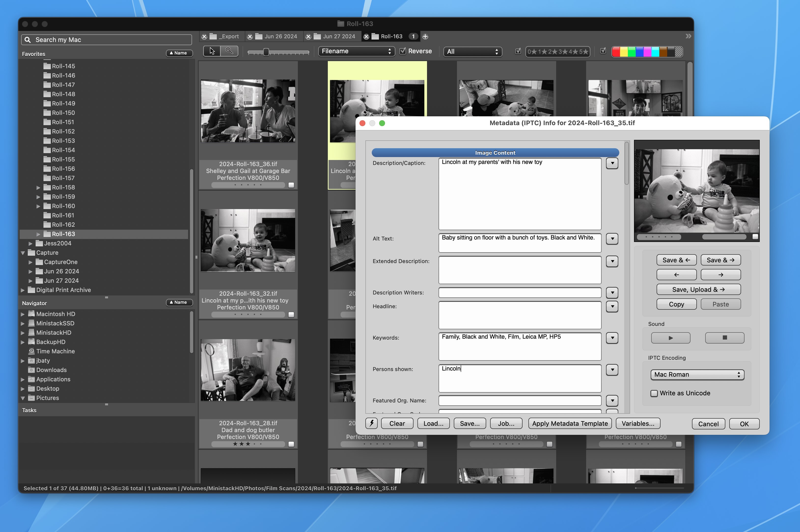Screen dimensions: 800x532
Task: Select the magnifier loupe tool
Action: tap(229, 51)
